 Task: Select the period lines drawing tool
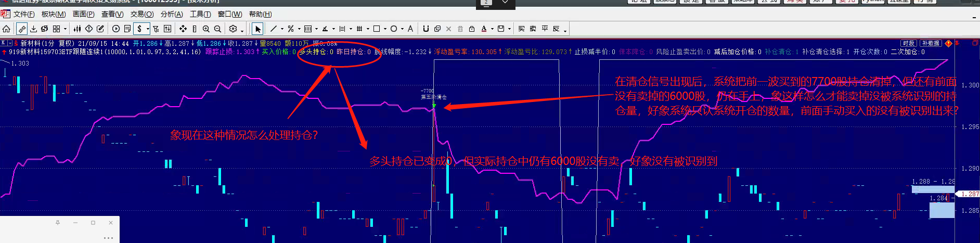point(342,29)
